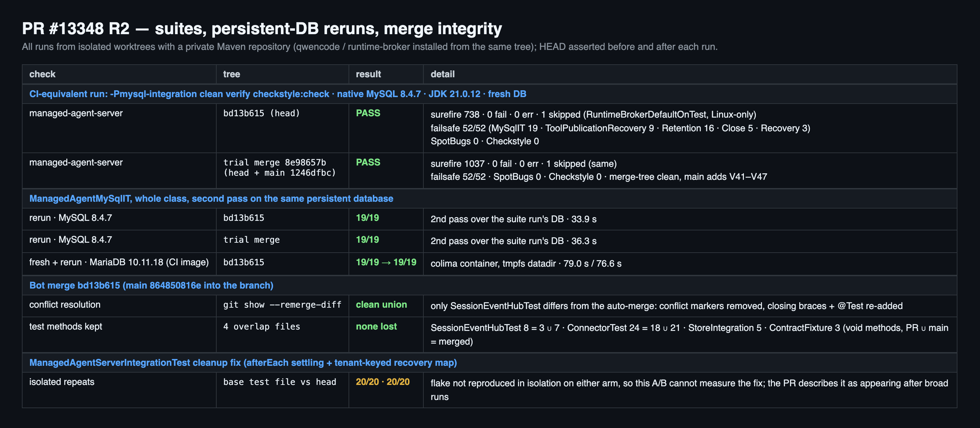Click the '4 overlap files' cell
980x428 pixels.
click(x=261, y=327)
